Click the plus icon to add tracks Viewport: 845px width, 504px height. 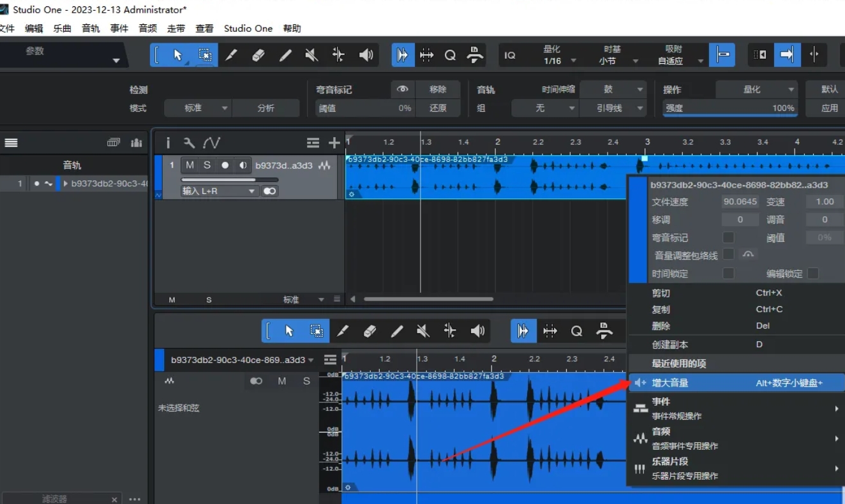tap(334, 143)
